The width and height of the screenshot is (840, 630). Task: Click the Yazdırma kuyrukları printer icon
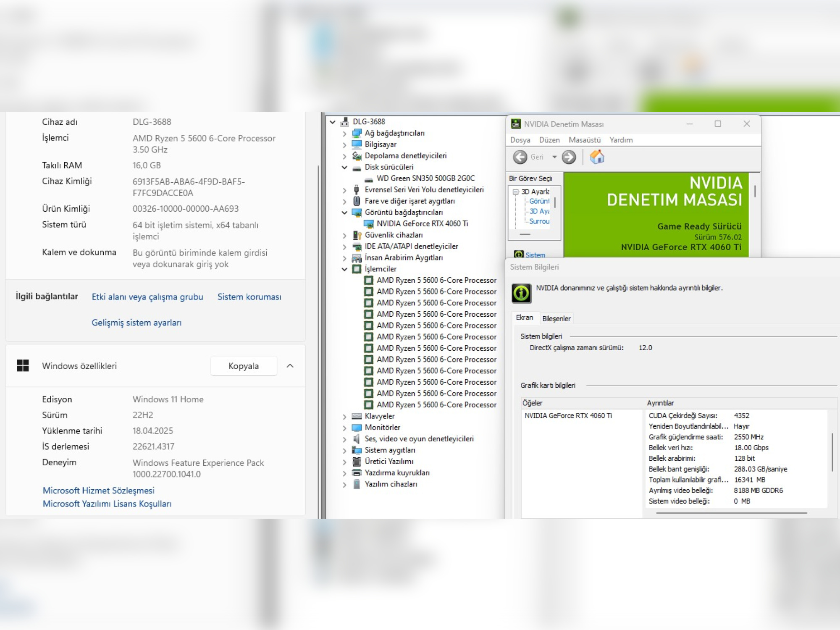click(x=357, y=473)
